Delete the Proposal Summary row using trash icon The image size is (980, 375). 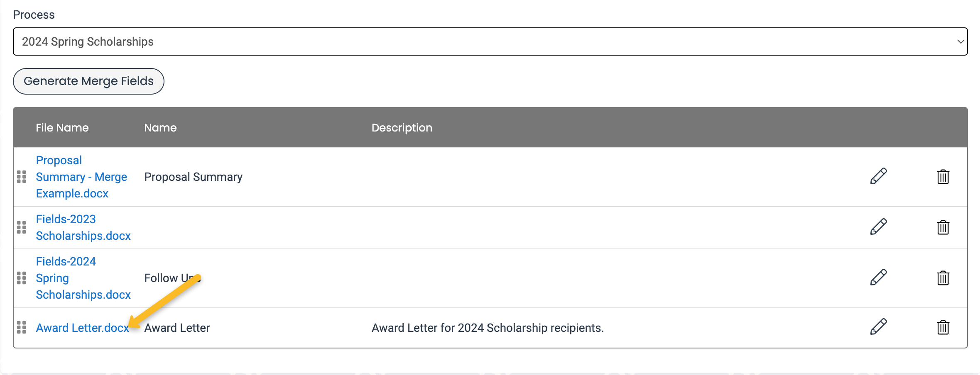coord(943,177)
